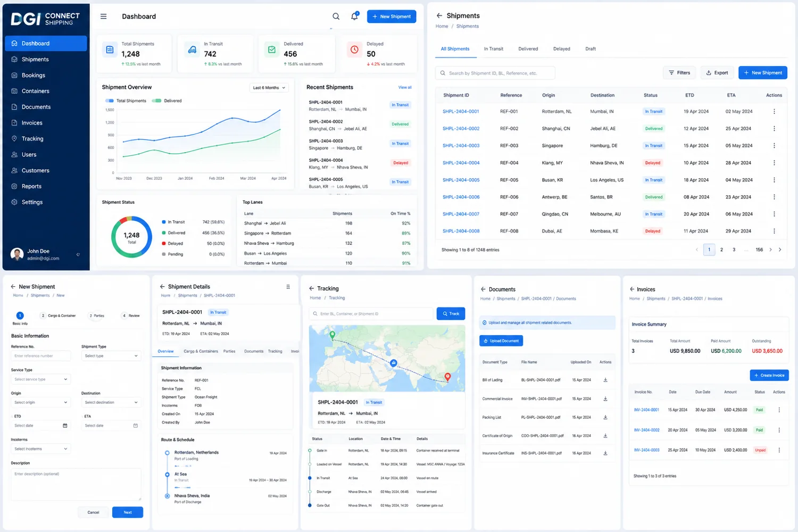Open the Filters button in Shipments
Screen dimensions: 798x532
click(x=679, y=73)
